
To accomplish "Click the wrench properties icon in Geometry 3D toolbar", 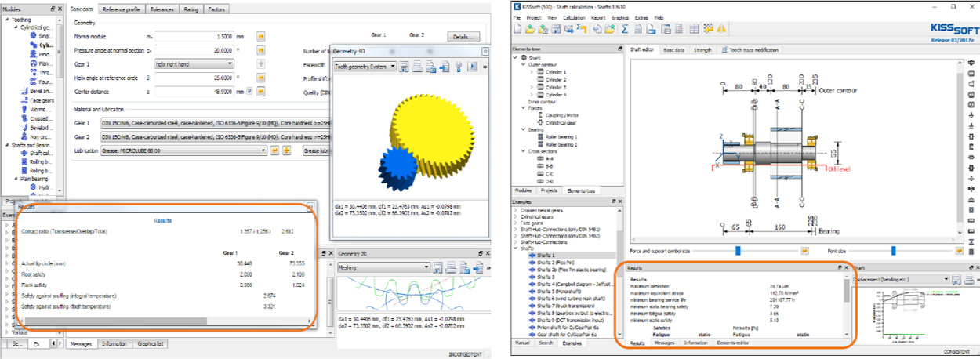I will pos(459,67).
